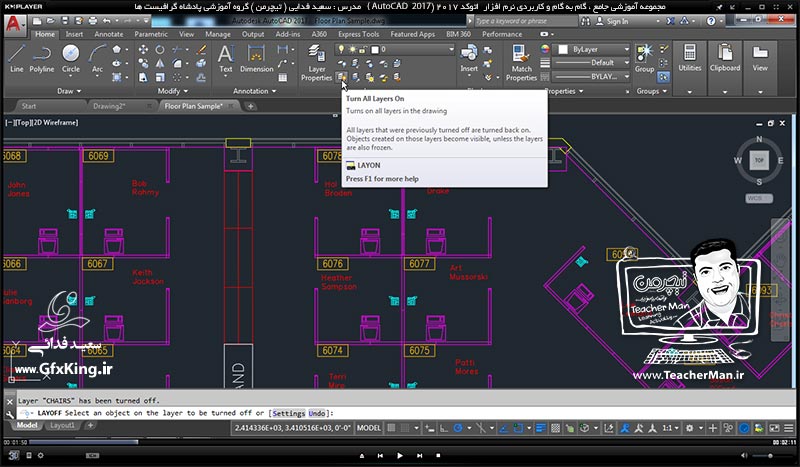Toggle the group selection button in Groups panel
Screen dimensions: 800x467
click(x=663, y=77)
